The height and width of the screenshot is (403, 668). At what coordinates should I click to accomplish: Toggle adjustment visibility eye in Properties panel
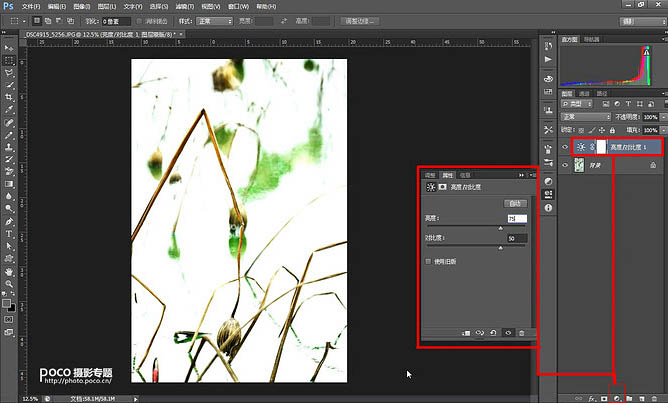(508, 333)
